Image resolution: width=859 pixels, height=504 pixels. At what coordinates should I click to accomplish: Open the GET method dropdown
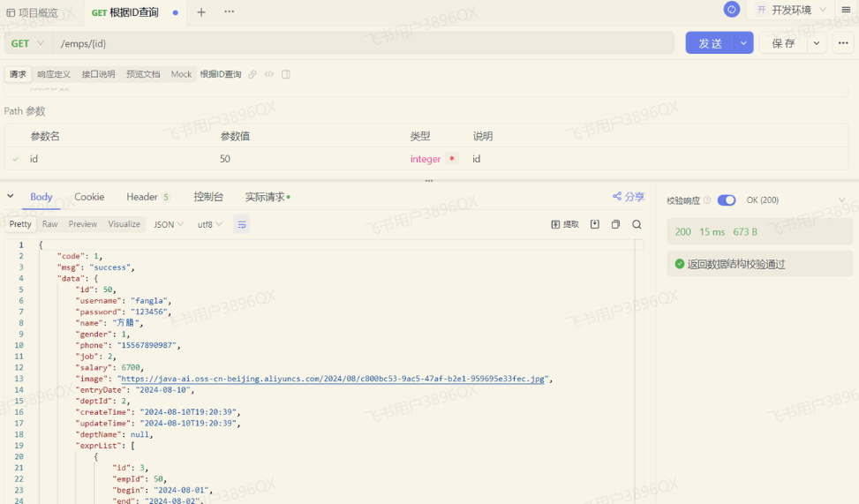[x=28, y=43]
